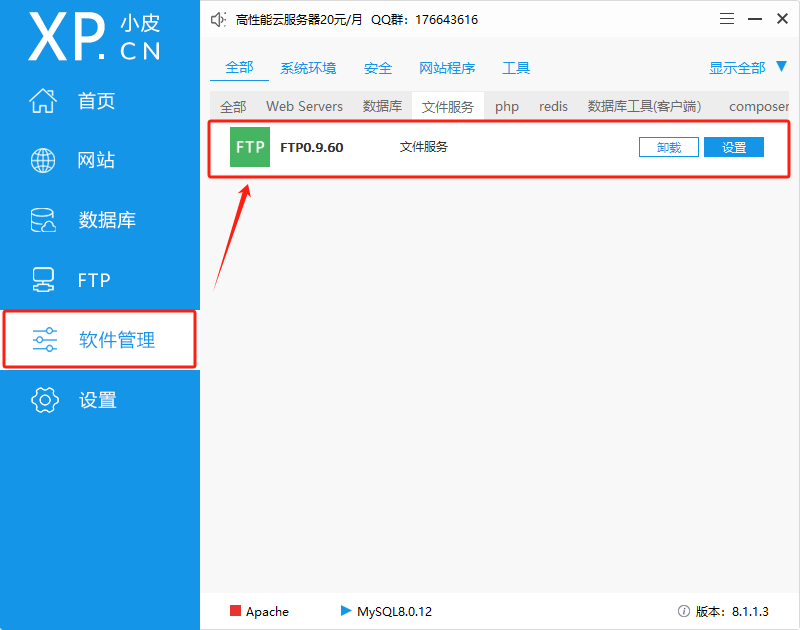The width and height of the screenshot is (800, 630).
Task: Switch to the 工具 tab
Action: pyautogui.click(x=516, y=68)
